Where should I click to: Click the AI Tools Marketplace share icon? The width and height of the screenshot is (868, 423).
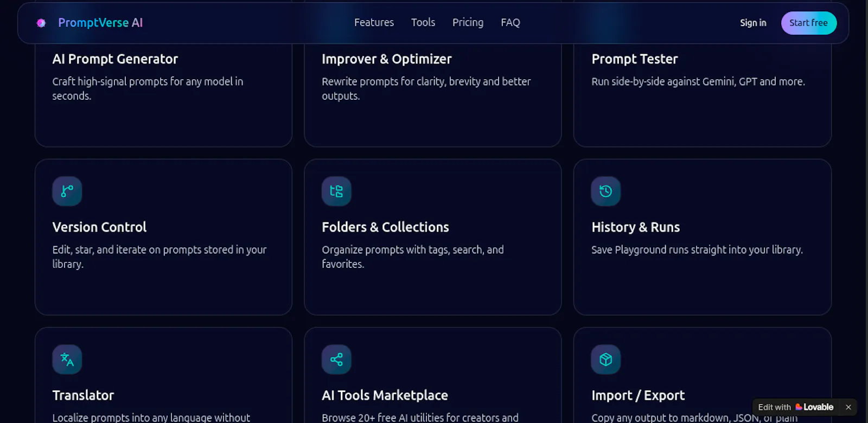tap(336, 360)
